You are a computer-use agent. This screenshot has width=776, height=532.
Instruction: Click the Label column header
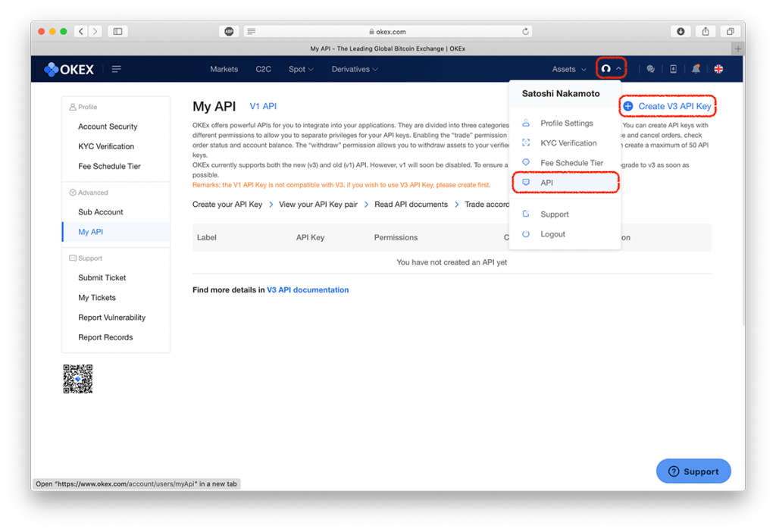(206, 237)
